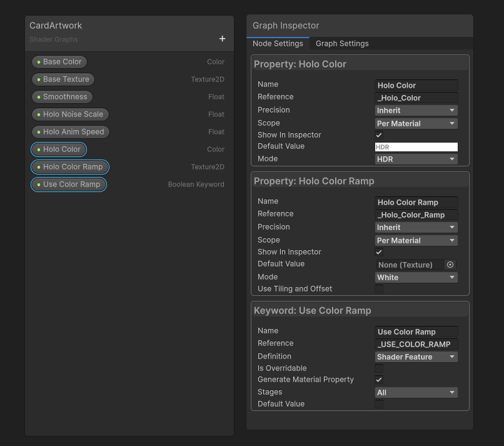Open the Definition dropdown showing Shader Feature
Screen dimensions: 504x446
tap(416, 356)
